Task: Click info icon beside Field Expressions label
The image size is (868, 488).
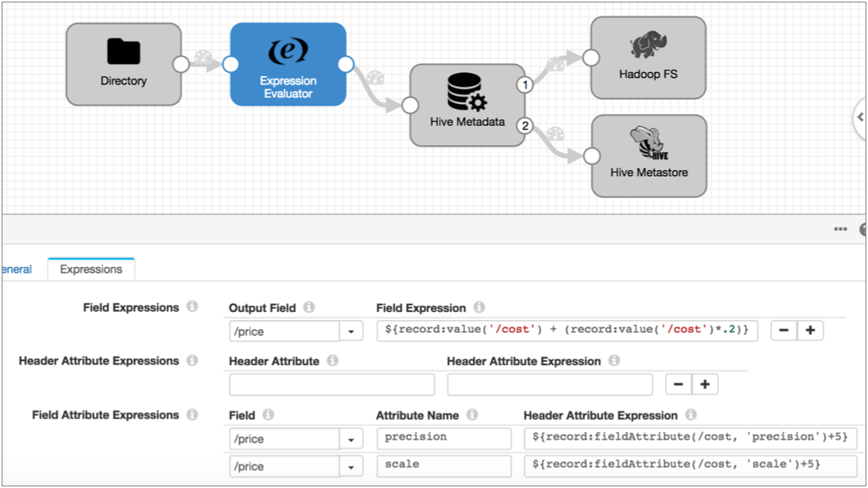Action: click(x=192, y=307)
